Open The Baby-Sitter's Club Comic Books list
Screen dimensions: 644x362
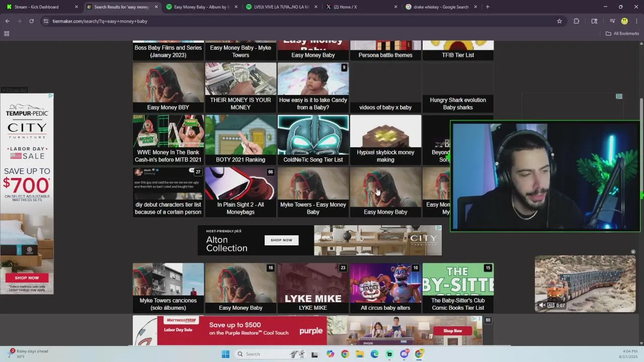[x=458, y=288]
